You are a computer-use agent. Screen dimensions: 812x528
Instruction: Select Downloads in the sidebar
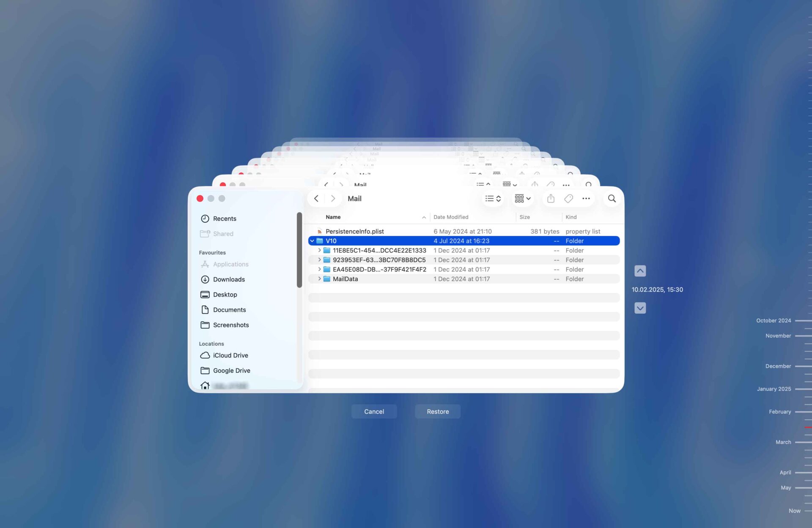229,279
